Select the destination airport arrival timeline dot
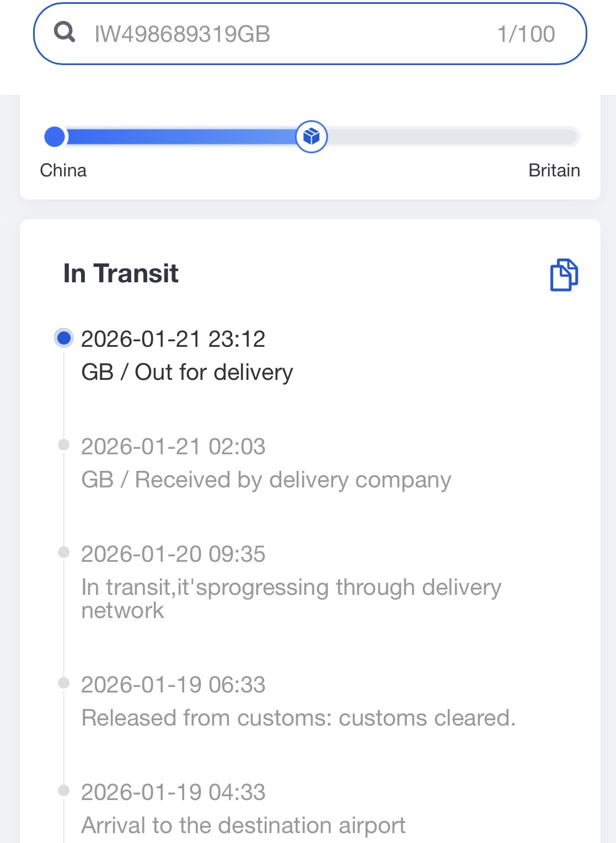 click(x=64, y=791)
